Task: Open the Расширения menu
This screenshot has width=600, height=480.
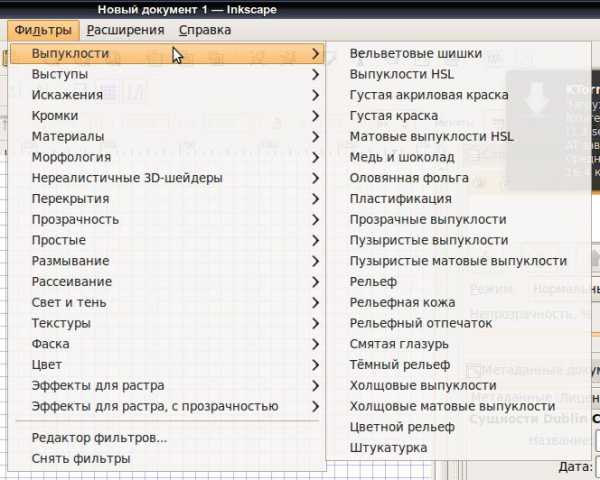Action: pyautogui.click(x=126, y=30)
